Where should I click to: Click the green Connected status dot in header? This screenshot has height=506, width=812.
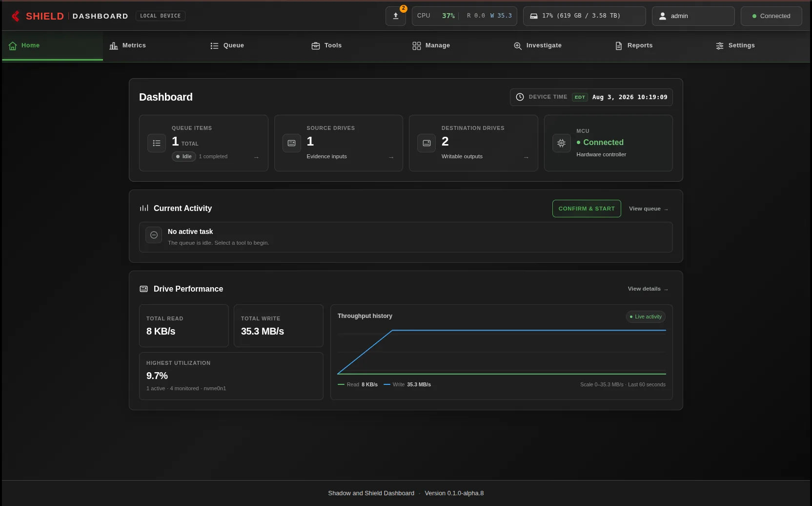754,16
